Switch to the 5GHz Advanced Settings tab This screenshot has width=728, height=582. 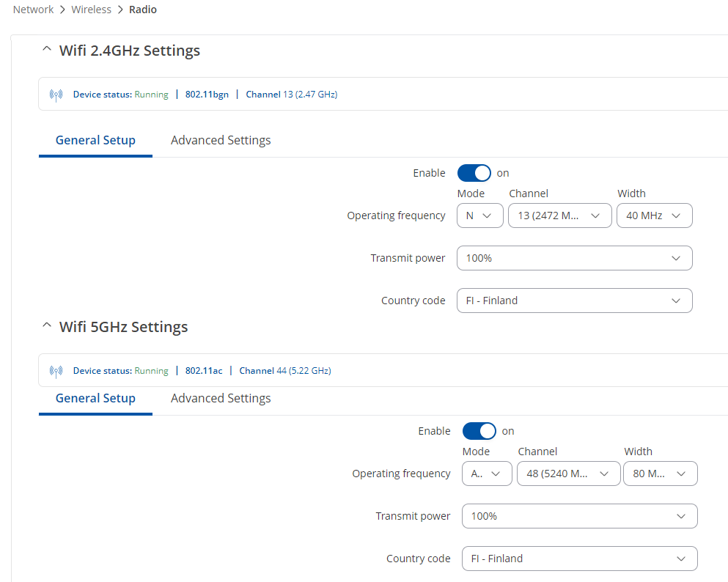tap(221, 398)
